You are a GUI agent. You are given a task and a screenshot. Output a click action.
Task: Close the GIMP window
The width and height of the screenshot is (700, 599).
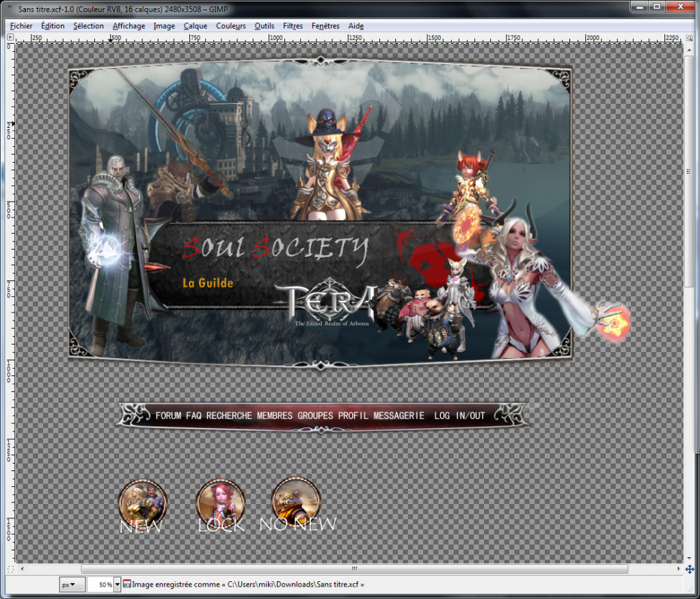pyautogui.click(x=681, y=7)
